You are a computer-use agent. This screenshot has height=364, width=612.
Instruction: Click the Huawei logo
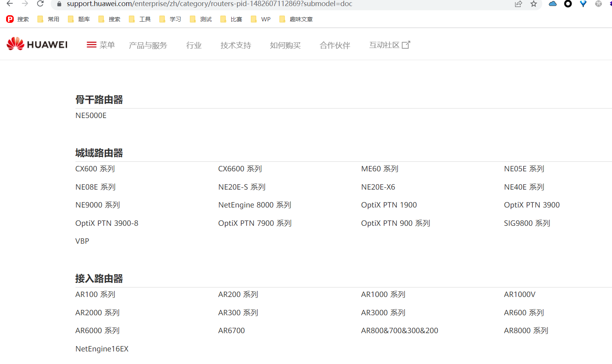tap(37, 44)
